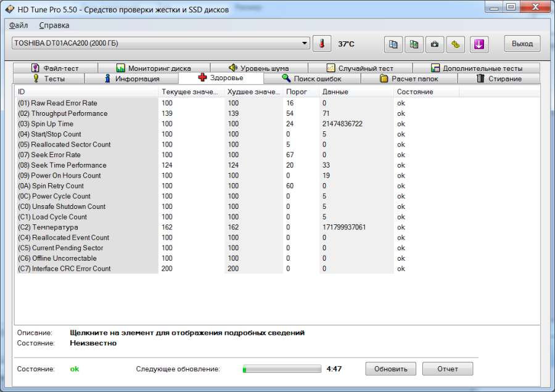Click the Обновить button
This screenshot has height=392, width=555.
(x=391, y=369)
